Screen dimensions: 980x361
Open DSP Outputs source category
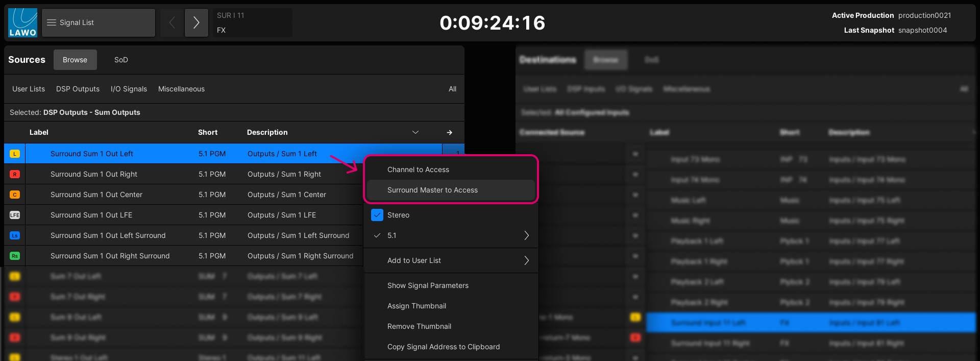point(78,89)
